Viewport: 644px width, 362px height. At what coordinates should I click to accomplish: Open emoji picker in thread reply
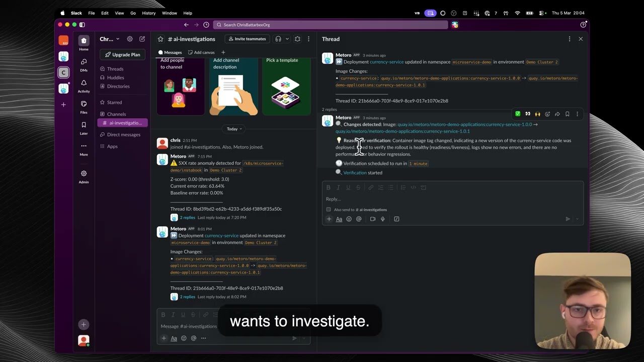[349, 219]
